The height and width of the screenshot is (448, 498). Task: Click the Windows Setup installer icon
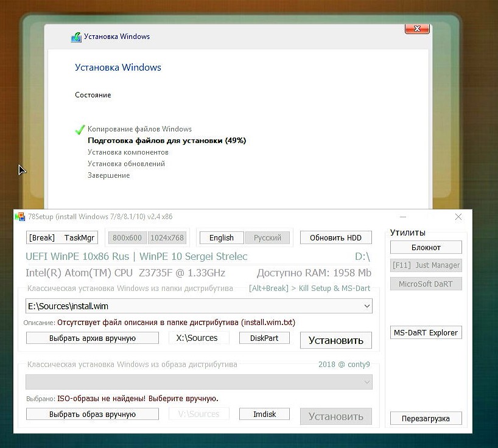(76, 37)
